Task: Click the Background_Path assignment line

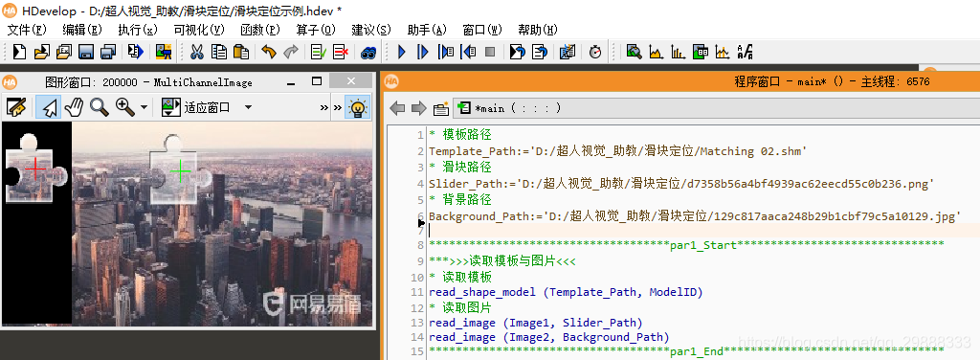Action: pyautogui.click(x=695, y=216)
